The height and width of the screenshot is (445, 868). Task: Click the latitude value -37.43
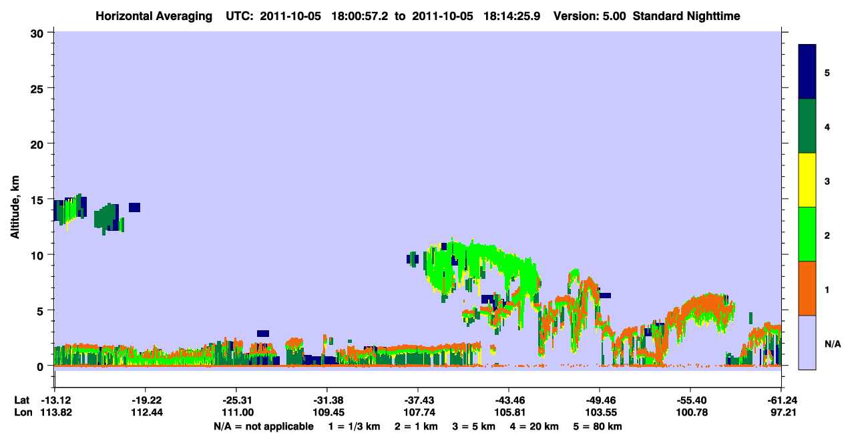tap(418, 400)
